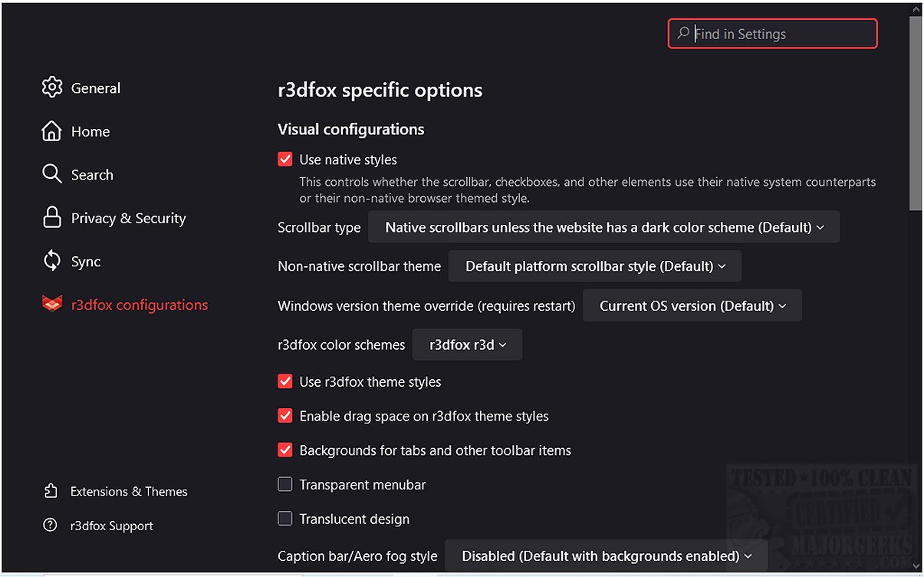
Task: Click the r3dfox Support question mark icon
Action: pyautogui.click(x=50, y=526)
